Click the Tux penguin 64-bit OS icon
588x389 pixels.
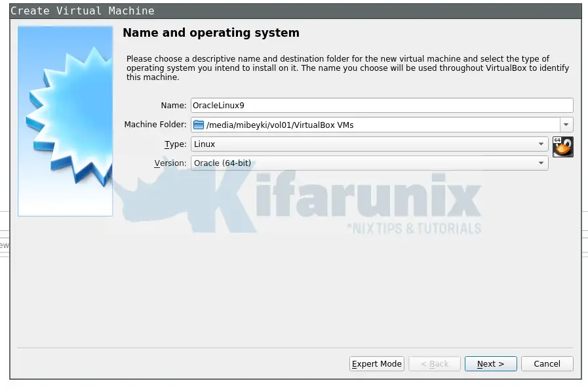(563, 146)
